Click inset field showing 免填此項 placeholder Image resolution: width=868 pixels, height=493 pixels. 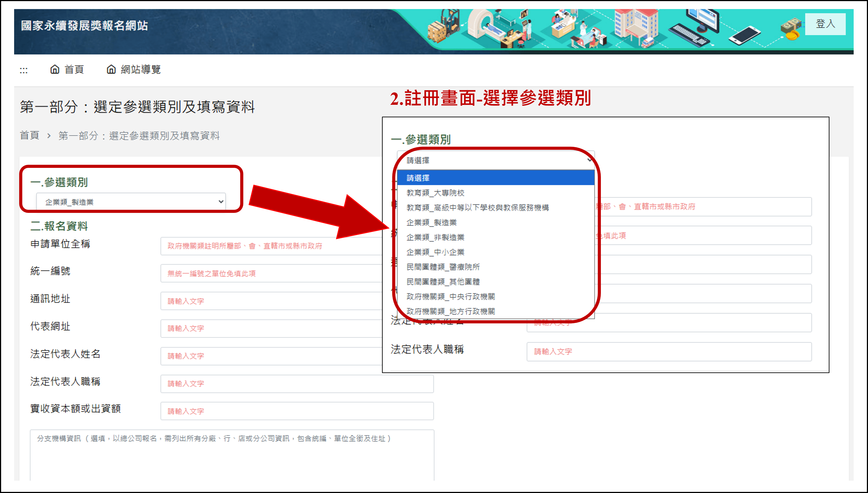(x=703, y=236)
